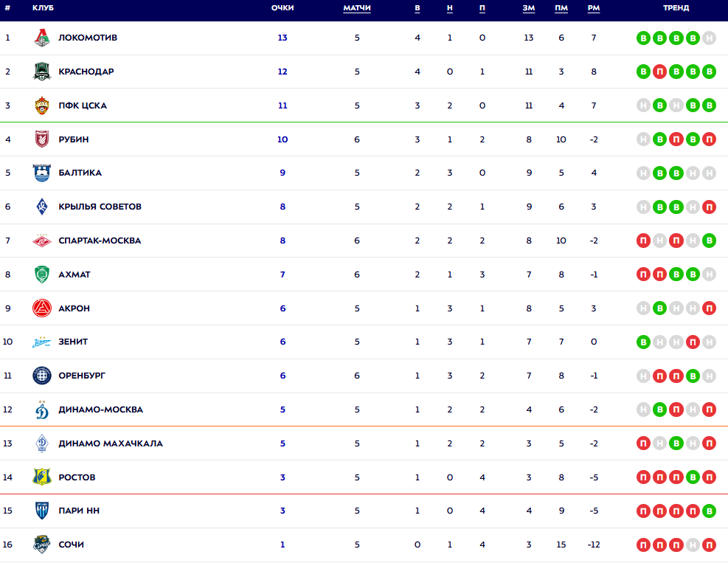Sort table by МАТЧИ column header
The image size is (728, 563).
[x=357, y=8]
